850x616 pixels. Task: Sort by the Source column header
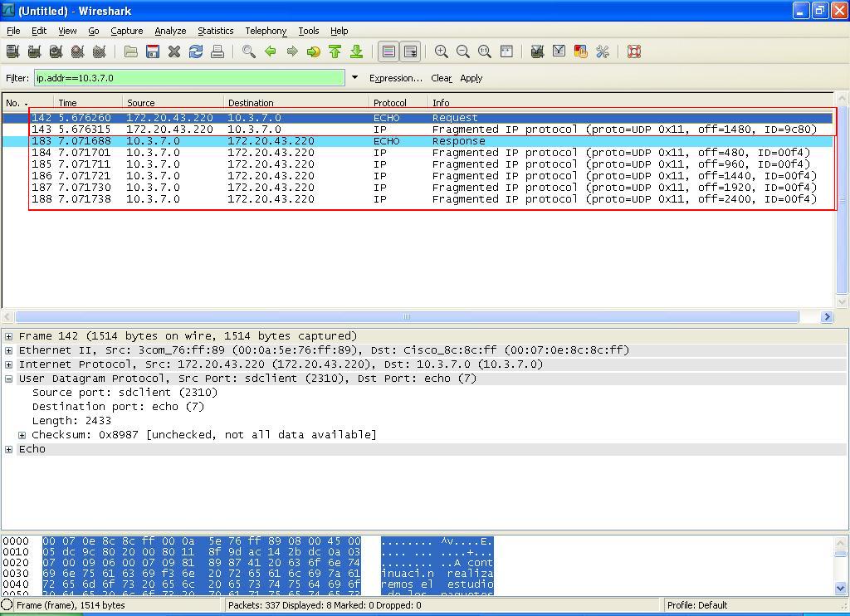tap(173, 102)
